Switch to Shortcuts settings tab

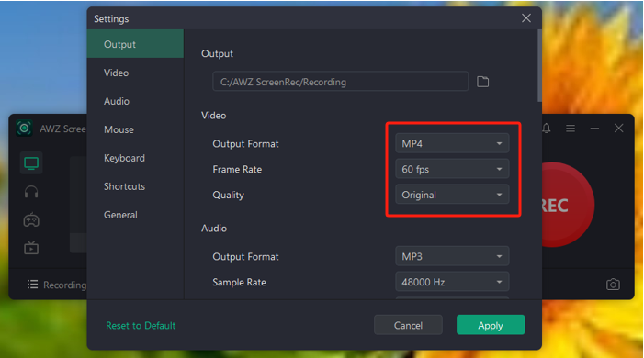135,186
